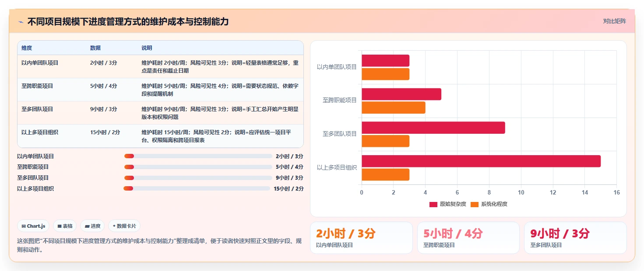
Task: Click the 对比矩阵 label in the header
Action: click(614, 21)
